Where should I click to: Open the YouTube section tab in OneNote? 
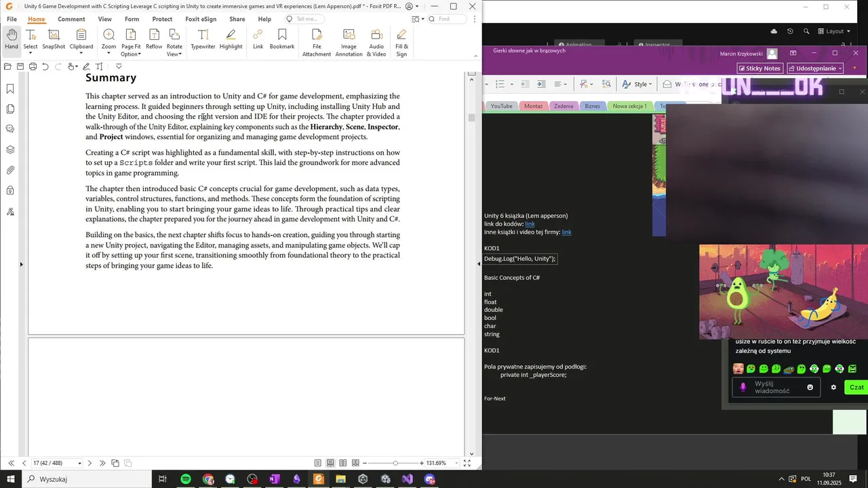(501, 106)
